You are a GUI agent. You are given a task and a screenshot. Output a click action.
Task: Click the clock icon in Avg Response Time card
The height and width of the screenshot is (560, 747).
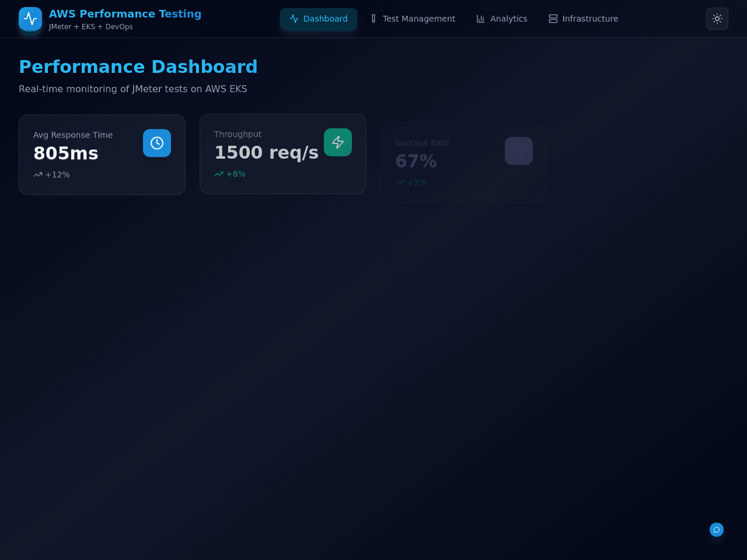pyautogui.click(x=157, y=143)
